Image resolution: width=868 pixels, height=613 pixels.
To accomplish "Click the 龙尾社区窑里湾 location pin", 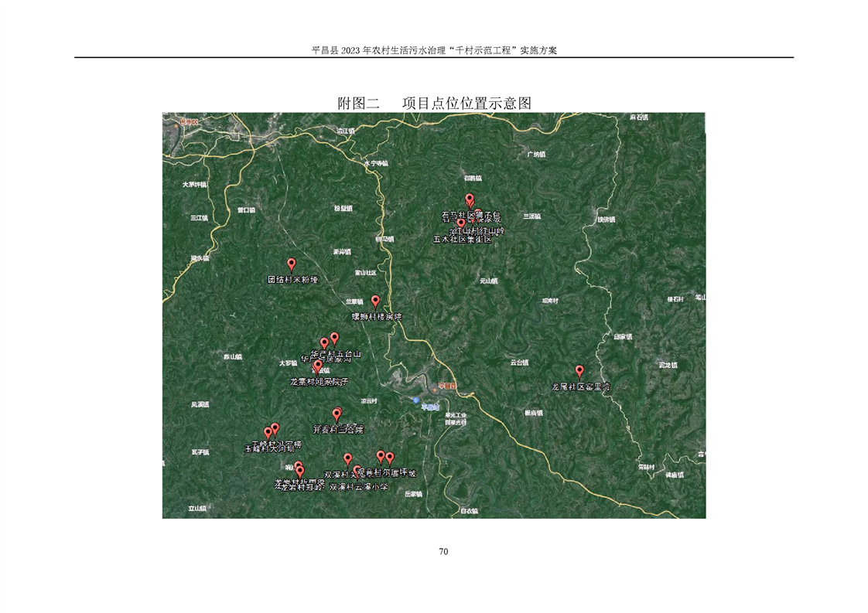I will click(579, 371).
